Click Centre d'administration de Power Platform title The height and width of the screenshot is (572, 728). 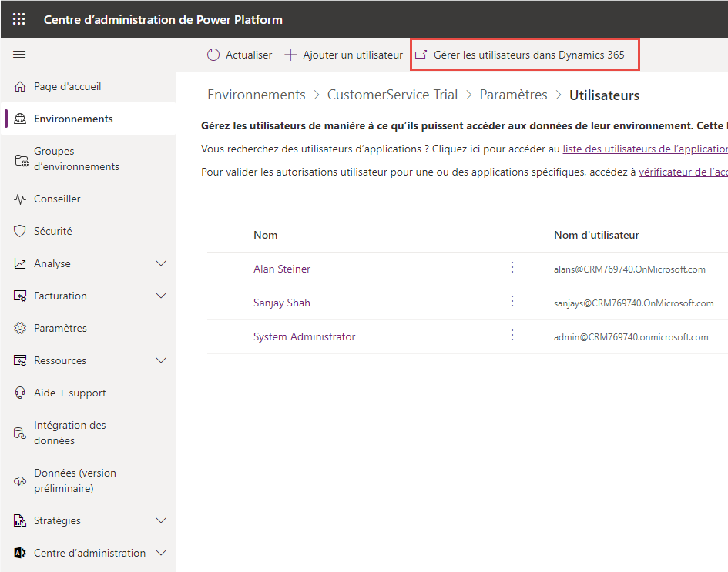163,19
